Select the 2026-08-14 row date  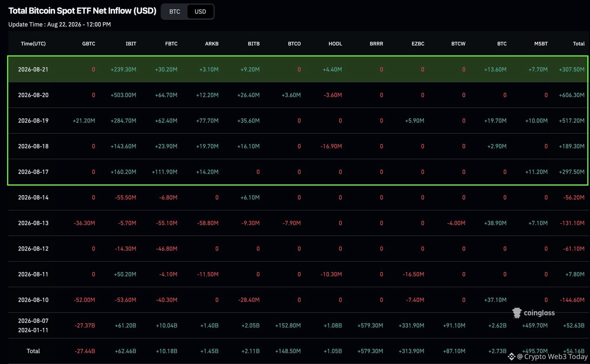33,198
